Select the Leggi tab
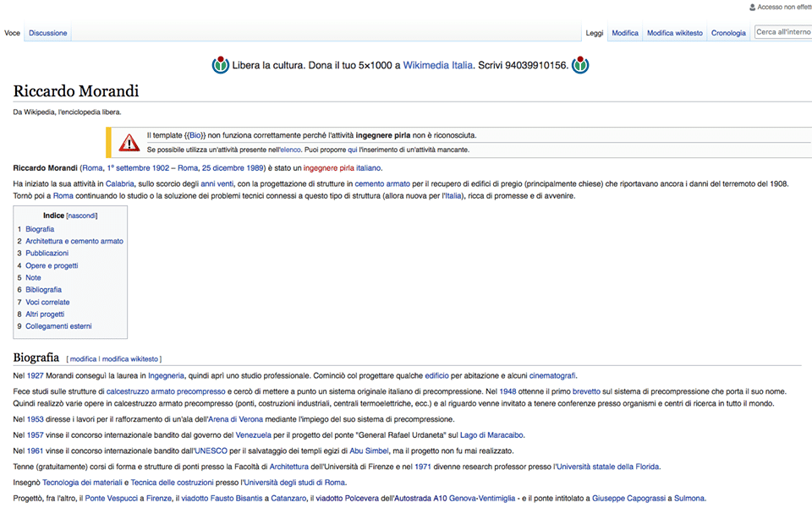Screen dimensions: 812x508 (595, 33)
